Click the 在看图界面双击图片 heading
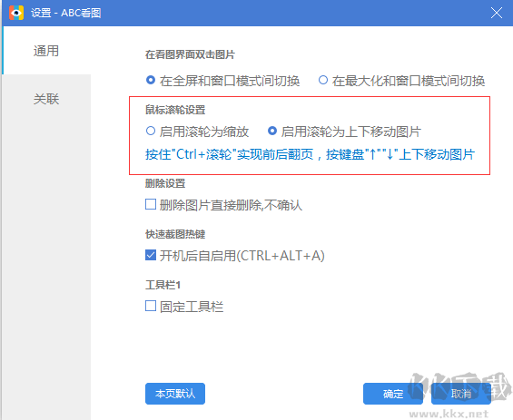 190,54
